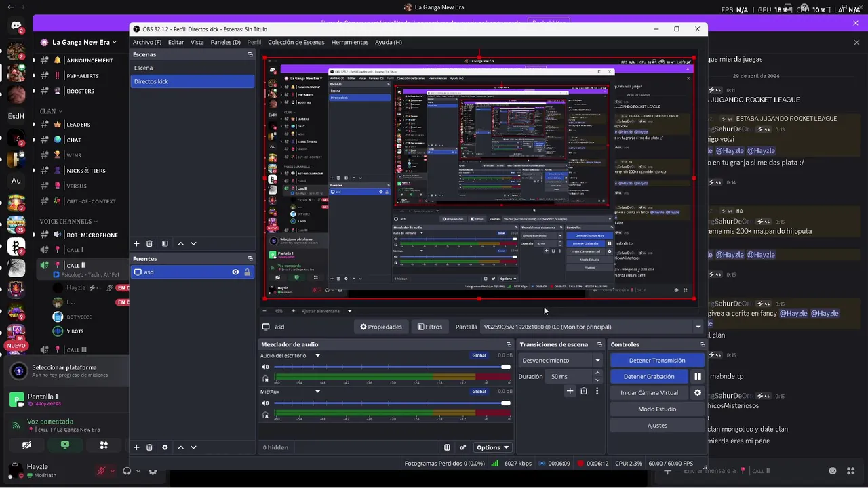Screen dimensions: 868x488
Task: Open Herramientas menu
Action: (x=350, y=42)
